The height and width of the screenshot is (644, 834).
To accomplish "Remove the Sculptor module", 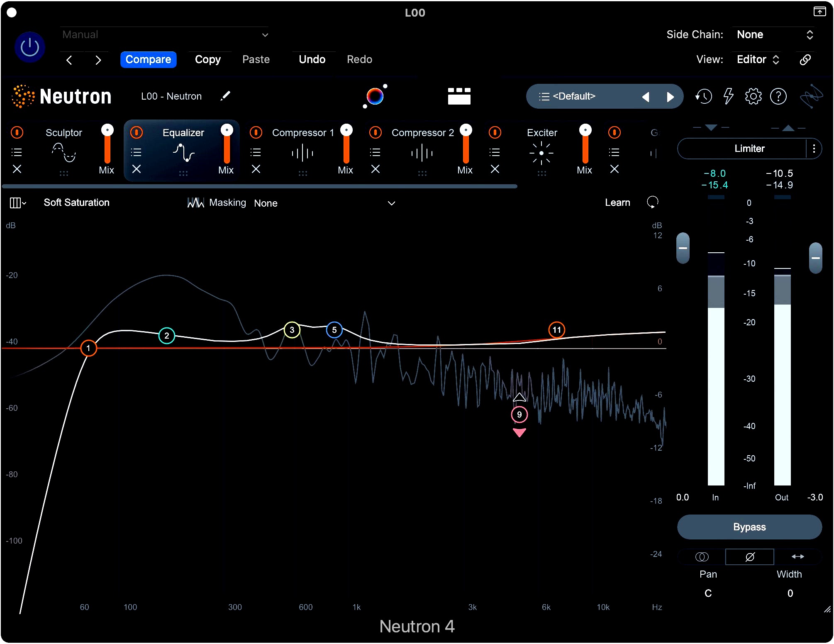I will [x=17, y=169].
